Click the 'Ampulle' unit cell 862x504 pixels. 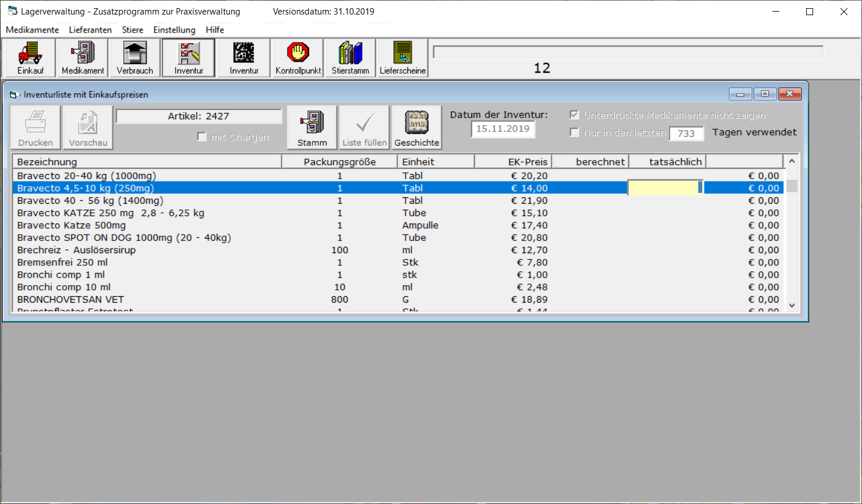tap(420, 225)
